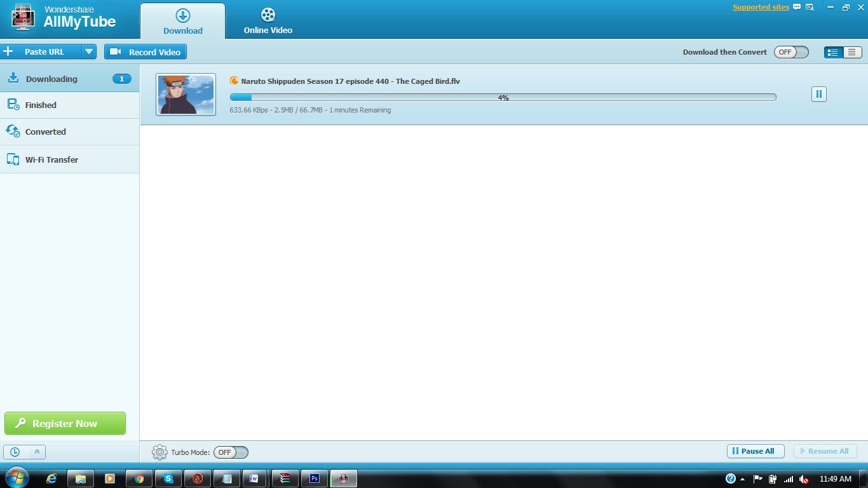Click the Show Desktop strip beside the clock
The image size is (868, 488).
[x=863, y=478]
